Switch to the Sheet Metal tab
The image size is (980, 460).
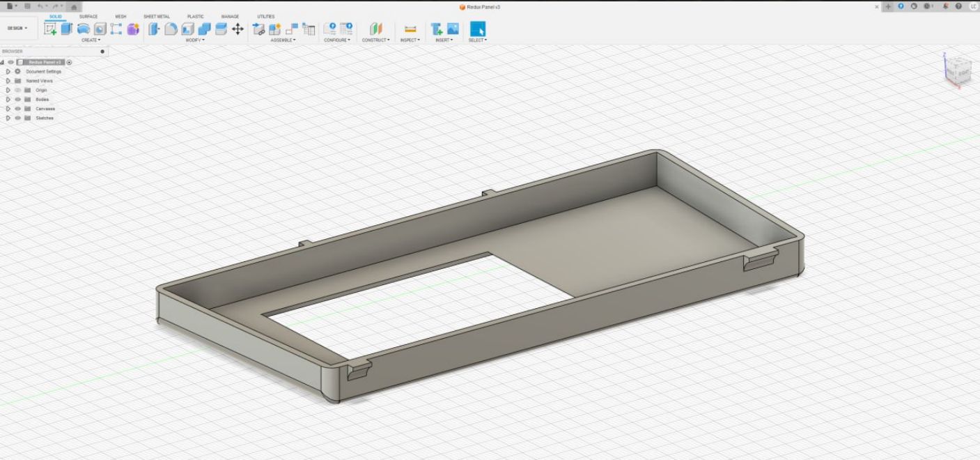click(x=156, y=16)
